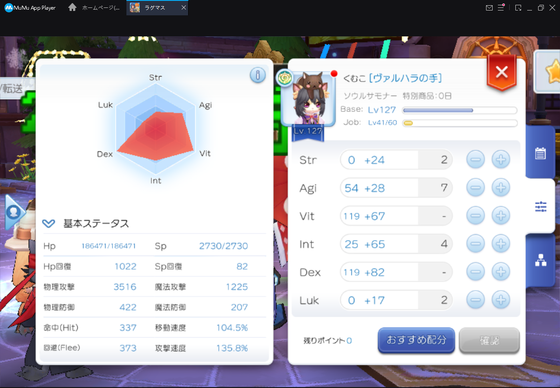Close the character status window with red X

tap(502, 73)
